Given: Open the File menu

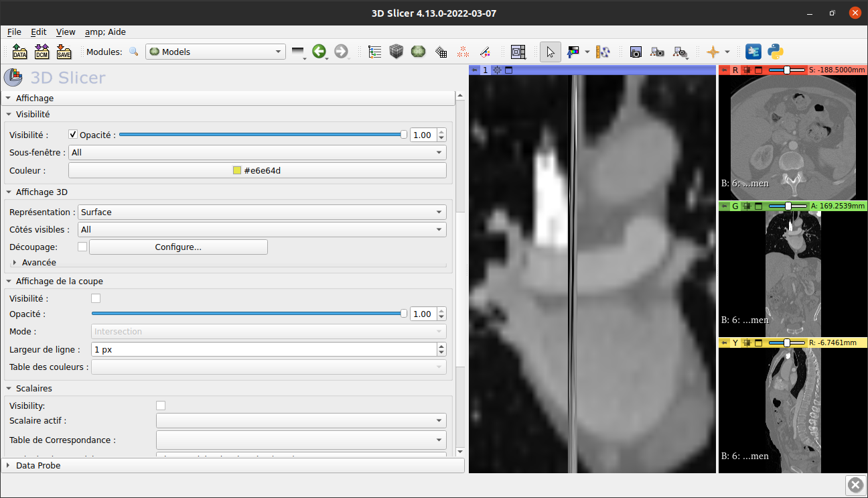Looking at the screenshot, I should coord(13,32).
